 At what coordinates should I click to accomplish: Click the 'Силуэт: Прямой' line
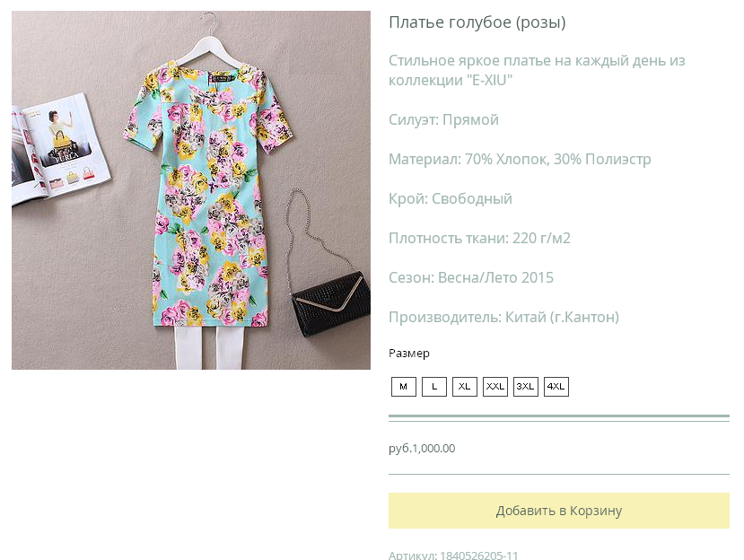point(443,120)
